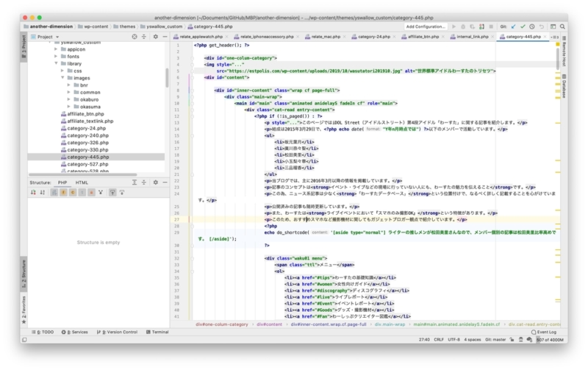
Task: Click Git Rollback undo arrow icon
Action: click(x=542, y=26)
